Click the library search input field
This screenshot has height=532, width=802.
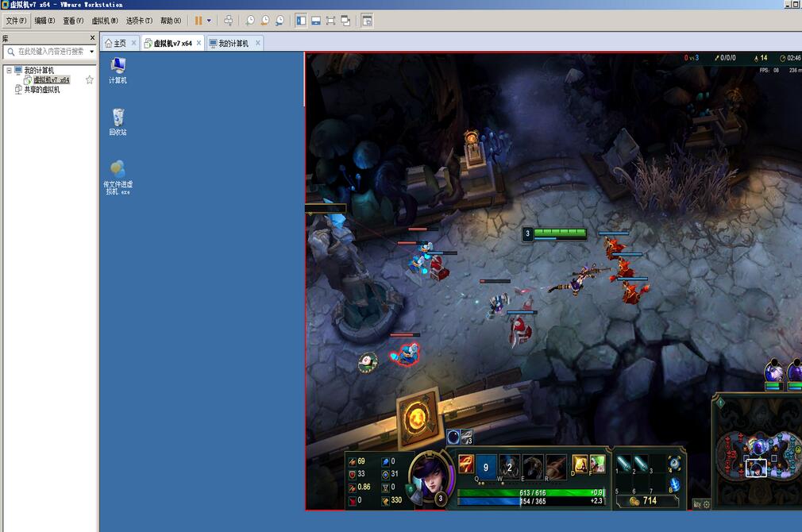pos(49,52)
